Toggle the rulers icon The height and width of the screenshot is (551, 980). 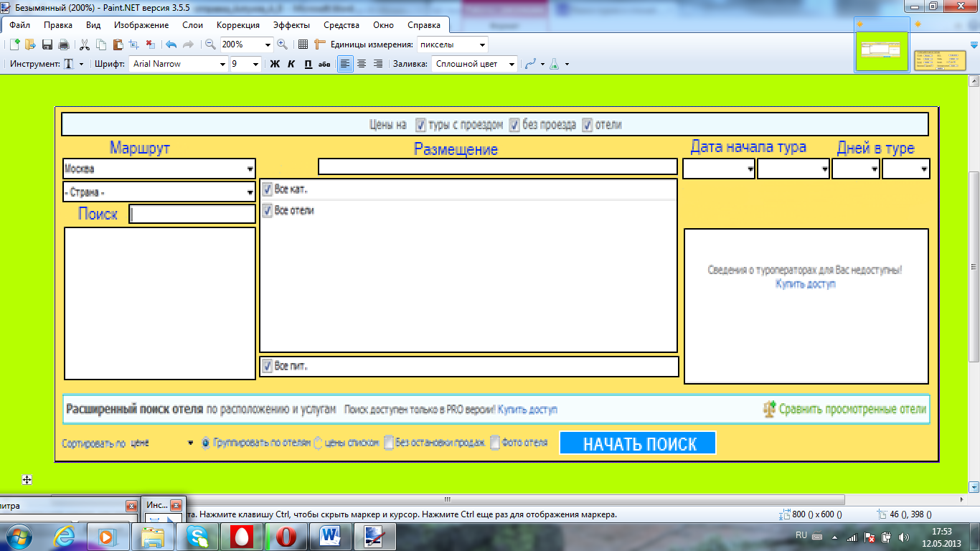[x=320, y=44]
